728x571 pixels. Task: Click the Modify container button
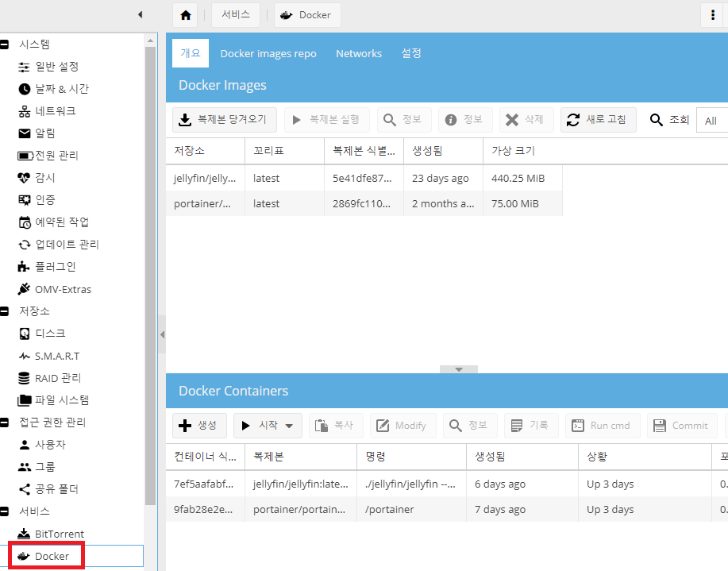click(x=403, y=426)
